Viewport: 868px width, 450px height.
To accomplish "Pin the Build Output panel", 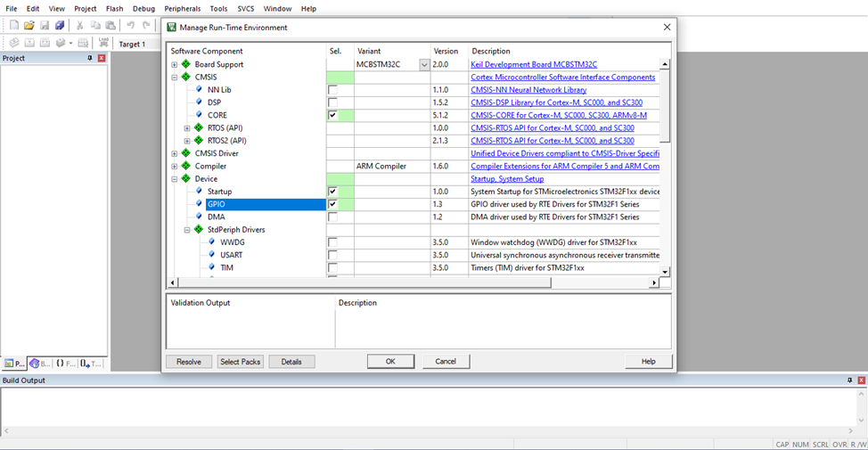I will [850, 380].
